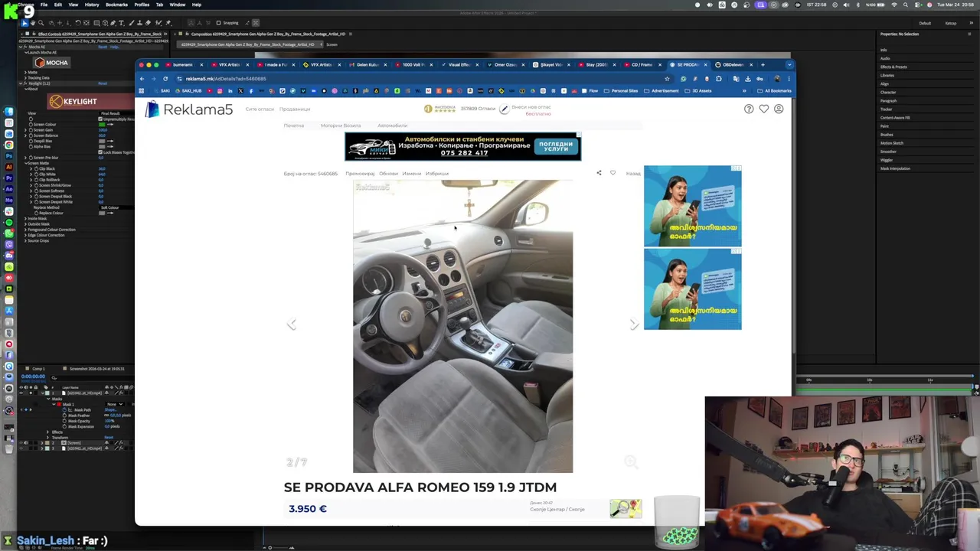Open the Profiles menu in macOS menu bar
The width and height of the screenshot is (980, 551).
pyautogui.click(x=142, y=5)
